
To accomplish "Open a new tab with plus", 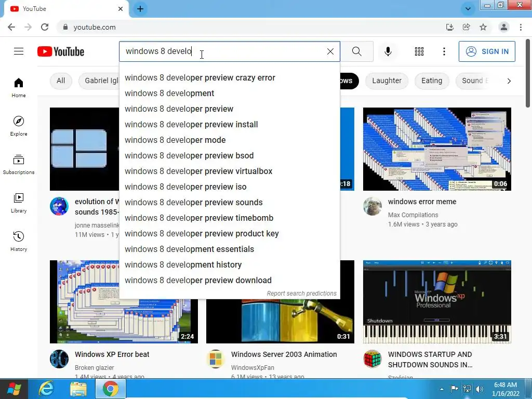I will pyautogui.click(x=140, y=9).
